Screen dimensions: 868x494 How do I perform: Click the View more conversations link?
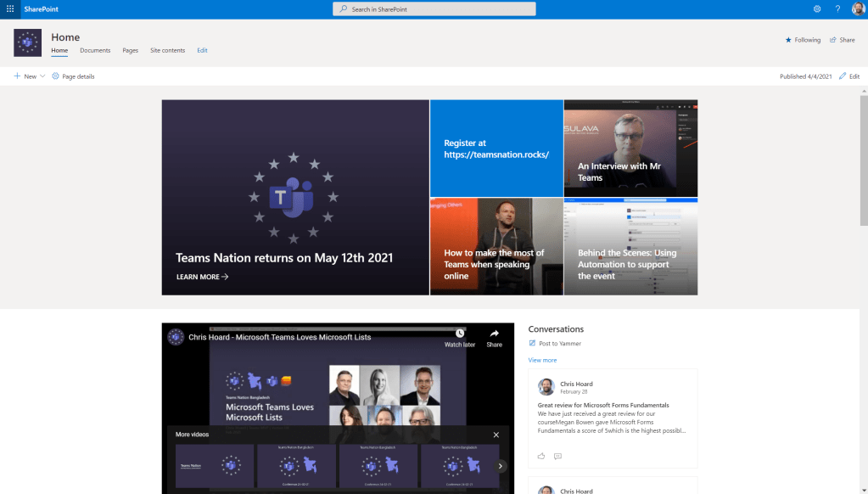(x=542, y=360)
